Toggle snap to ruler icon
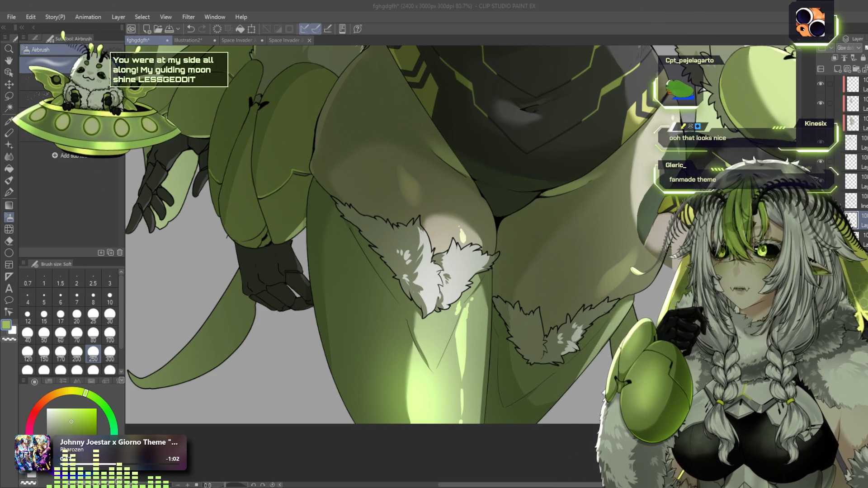This screenshot has height=488, width=868. [x=304, y=29]
